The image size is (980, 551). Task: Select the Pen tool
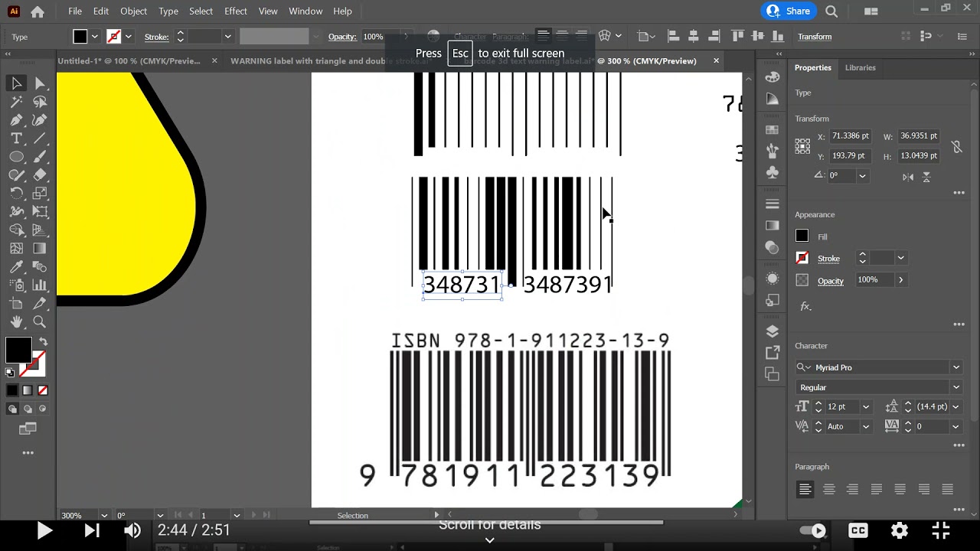coord(16,119)
